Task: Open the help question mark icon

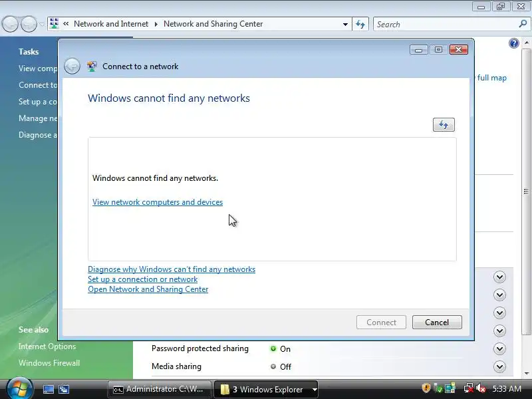Action: [513, 43]
